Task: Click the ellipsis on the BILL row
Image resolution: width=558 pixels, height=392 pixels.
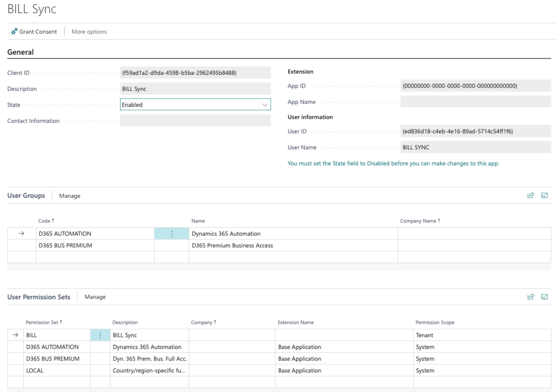Action: [x=100, y=335]
